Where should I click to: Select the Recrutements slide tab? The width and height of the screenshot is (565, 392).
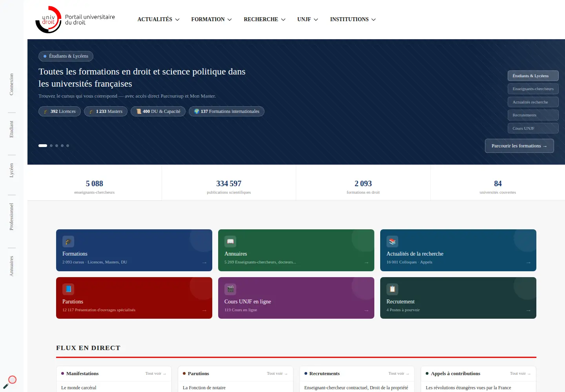(533, 115)
